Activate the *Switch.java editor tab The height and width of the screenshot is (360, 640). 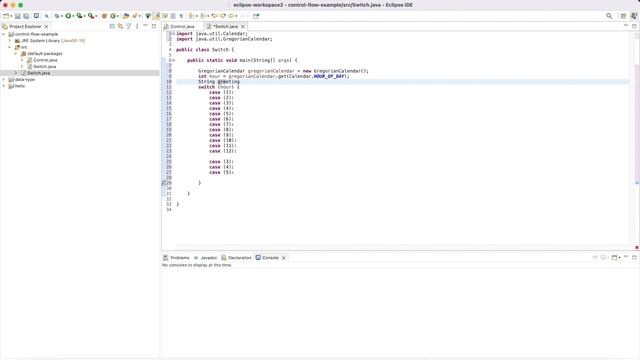[225, 26]
